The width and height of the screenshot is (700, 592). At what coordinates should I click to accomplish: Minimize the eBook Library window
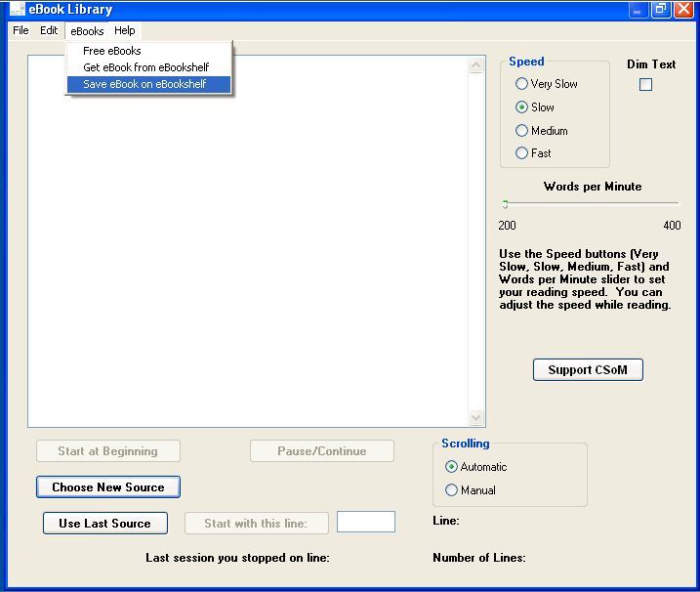[638, 10]
